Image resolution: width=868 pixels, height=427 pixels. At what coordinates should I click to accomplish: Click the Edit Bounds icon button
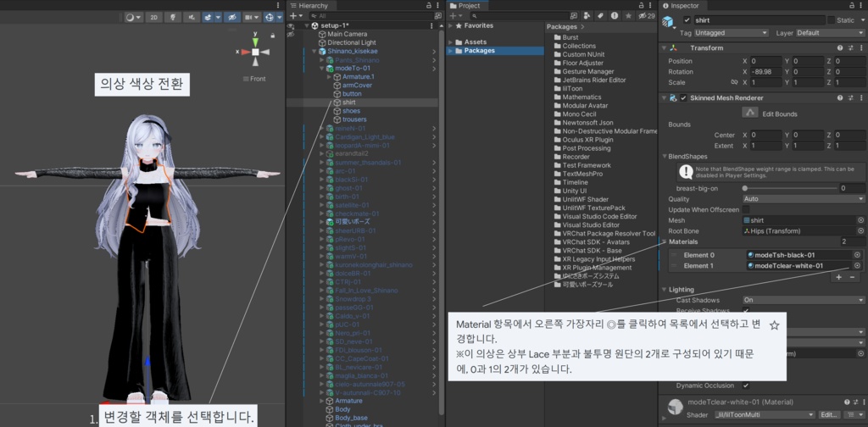(749, 113)
